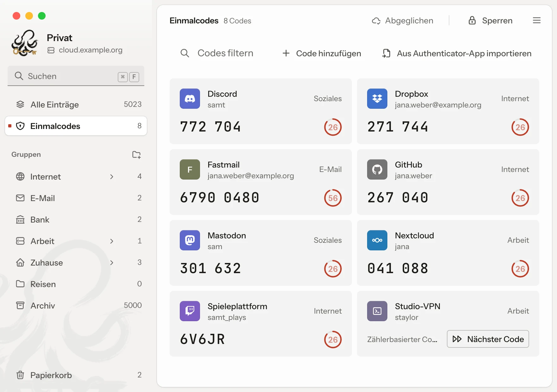557x392 pixels.
Task: Copy the GitHub code 267 040
Action: tap(398, 198)
